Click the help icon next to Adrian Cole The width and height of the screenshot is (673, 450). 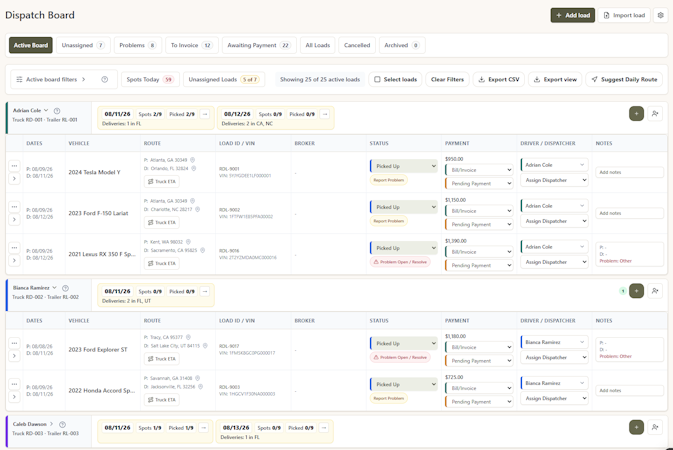(x=57, y=111)
